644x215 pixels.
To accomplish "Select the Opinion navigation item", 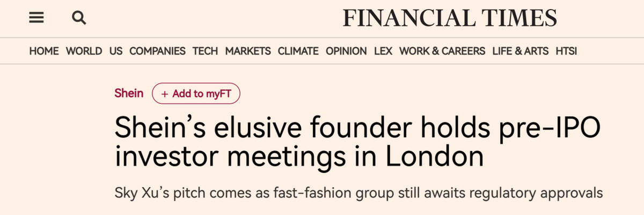I will tap(346, 51).
